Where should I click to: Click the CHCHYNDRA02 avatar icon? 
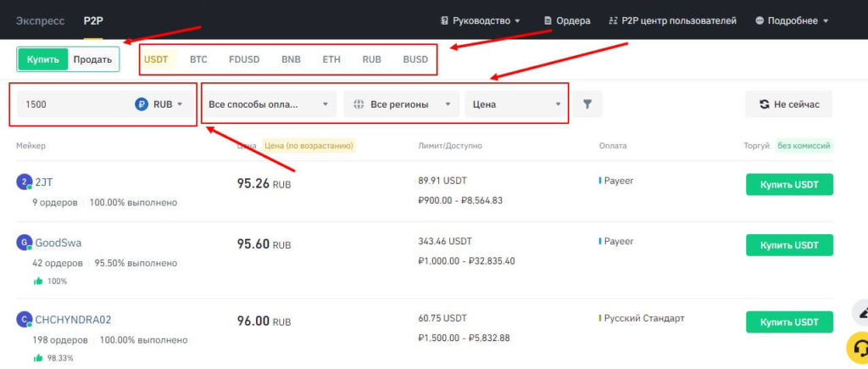pyautogui.click(x=24, y=320)
